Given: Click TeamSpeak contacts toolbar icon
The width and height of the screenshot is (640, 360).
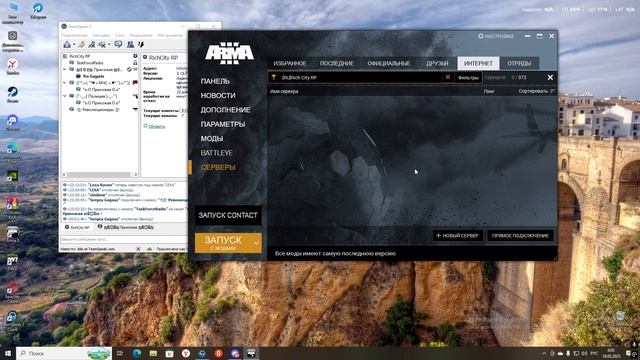Looking at the screenshot, I should pyautogui.click(x=131, y=44).
